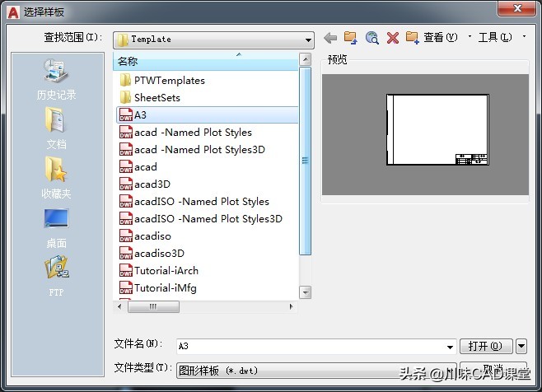This screenshot has width=542, height=392.
Task: Open Favorites (收藏夹) location in sidebar
Action: coord(56,178)
